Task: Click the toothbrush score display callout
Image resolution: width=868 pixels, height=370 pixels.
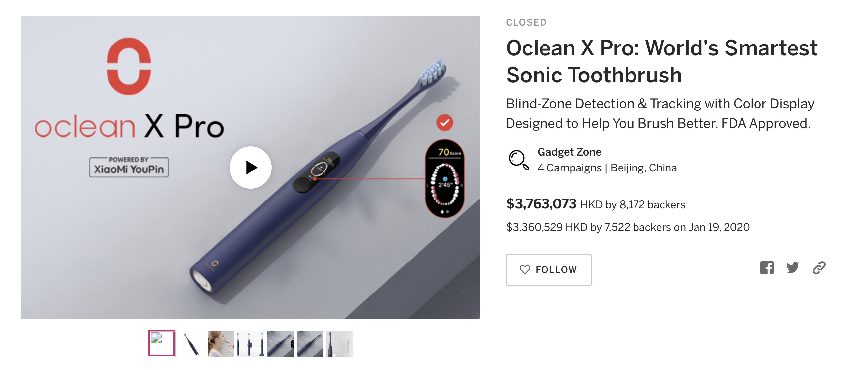Action: click(445, 179)
